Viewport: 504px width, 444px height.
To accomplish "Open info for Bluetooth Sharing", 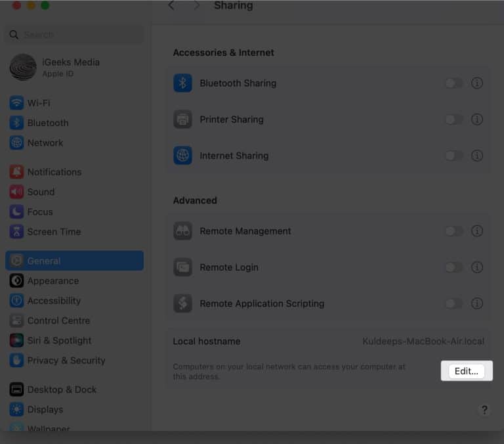I will (x=477, y=83).
